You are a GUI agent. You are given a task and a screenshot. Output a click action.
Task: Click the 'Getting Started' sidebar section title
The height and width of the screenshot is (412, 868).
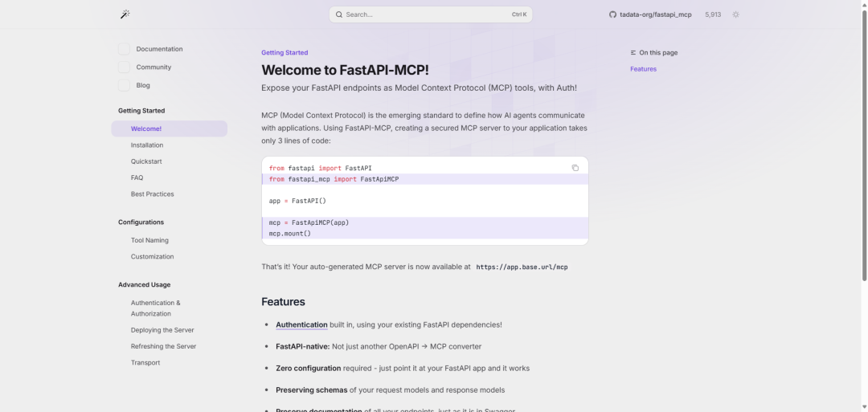(141, 111)
